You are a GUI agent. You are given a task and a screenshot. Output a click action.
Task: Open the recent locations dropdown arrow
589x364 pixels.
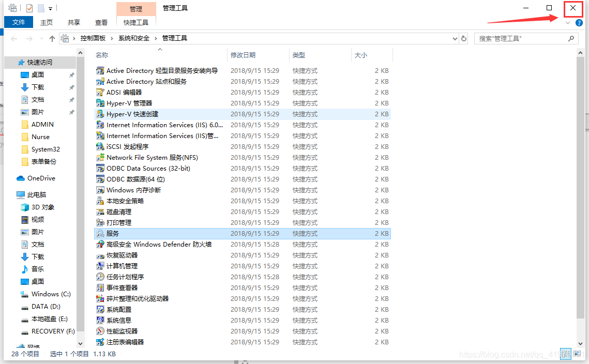[41, 38]
